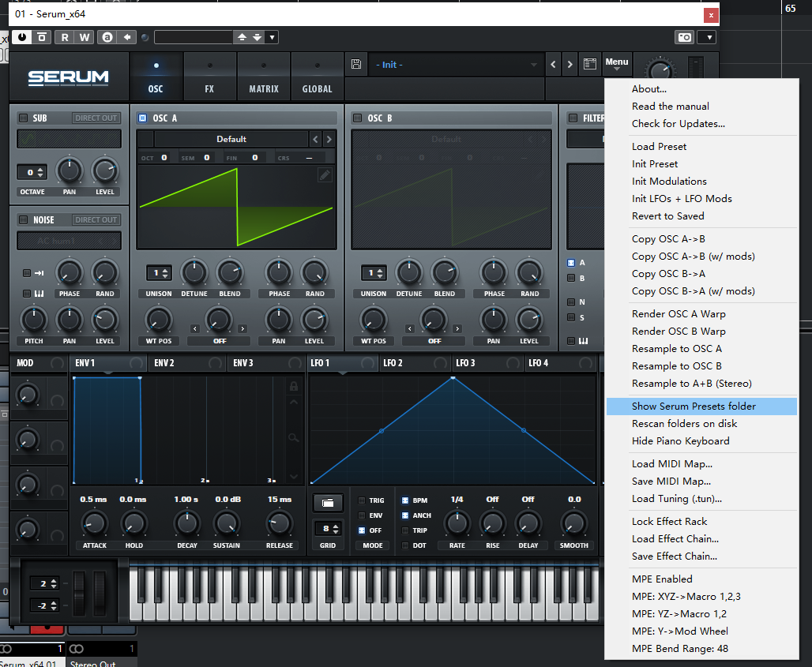Click the a automation icon in host bar
This screenshot has height=667, width=812.
[x=107, y=37]
